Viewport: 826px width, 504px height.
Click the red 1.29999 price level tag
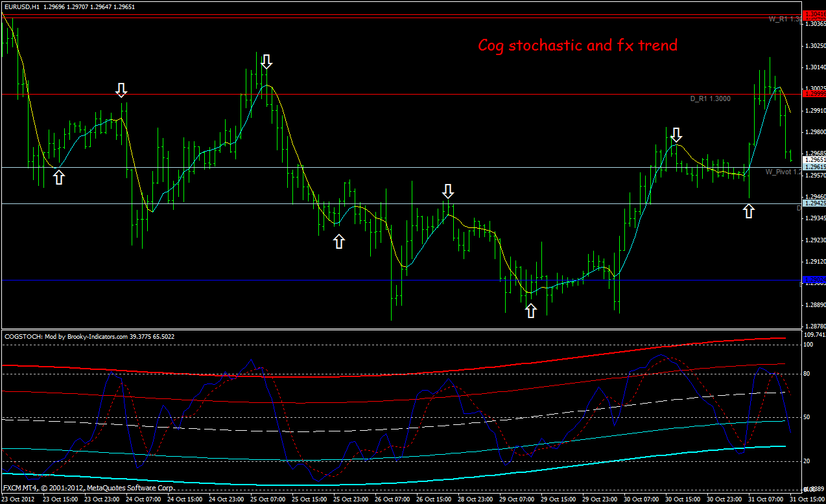pos(814,94)
